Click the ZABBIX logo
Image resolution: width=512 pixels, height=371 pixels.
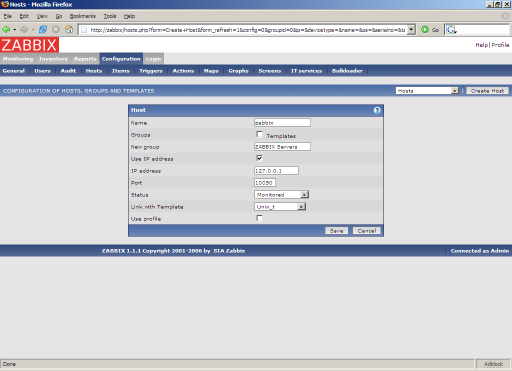[29, 45]
